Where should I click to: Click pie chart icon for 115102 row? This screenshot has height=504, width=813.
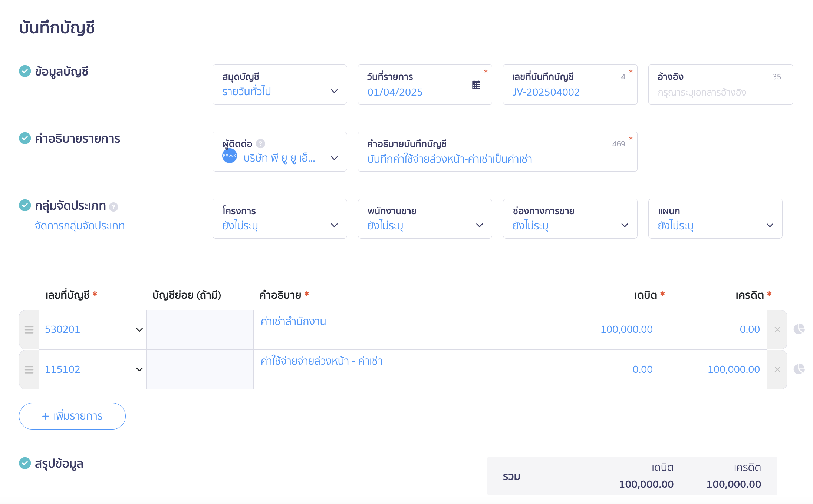point(799,369)
